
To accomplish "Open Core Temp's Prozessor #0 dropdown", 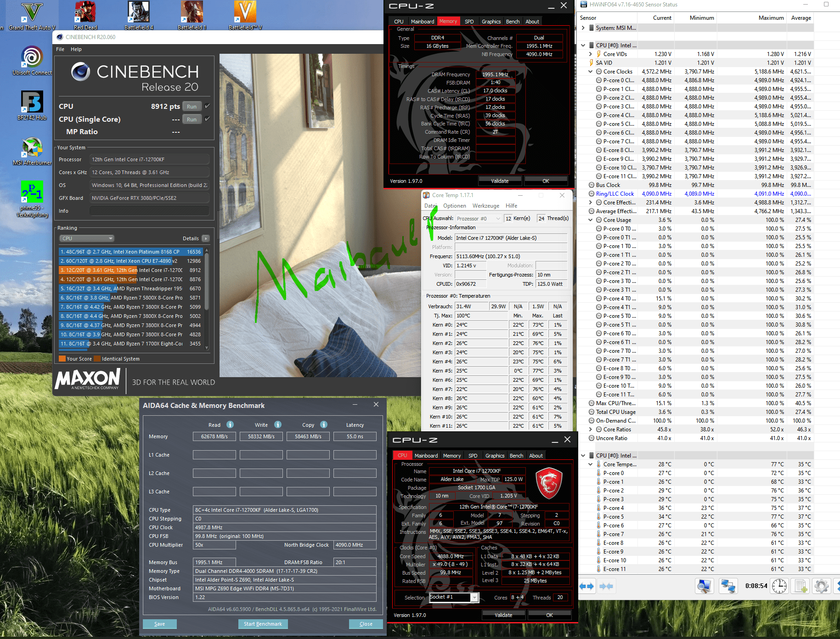I will (478, 219).
